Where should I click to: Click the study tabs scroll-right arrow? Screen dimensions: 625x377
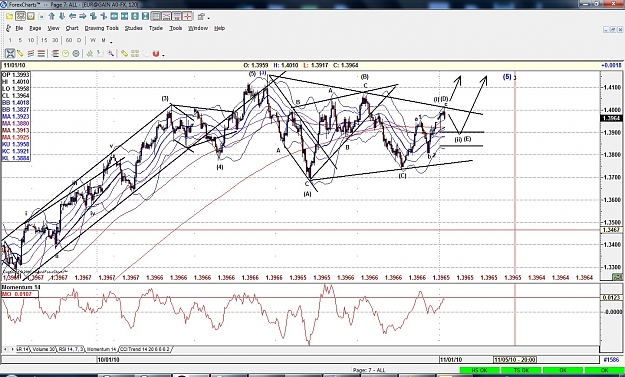[x=12, y=350]
